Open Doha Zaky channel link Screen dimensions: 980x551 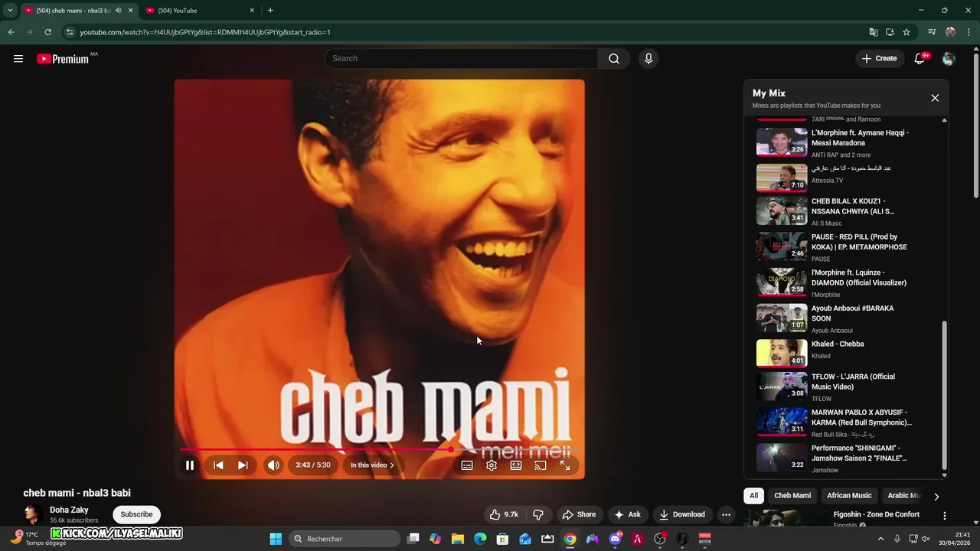pos(69,510)
